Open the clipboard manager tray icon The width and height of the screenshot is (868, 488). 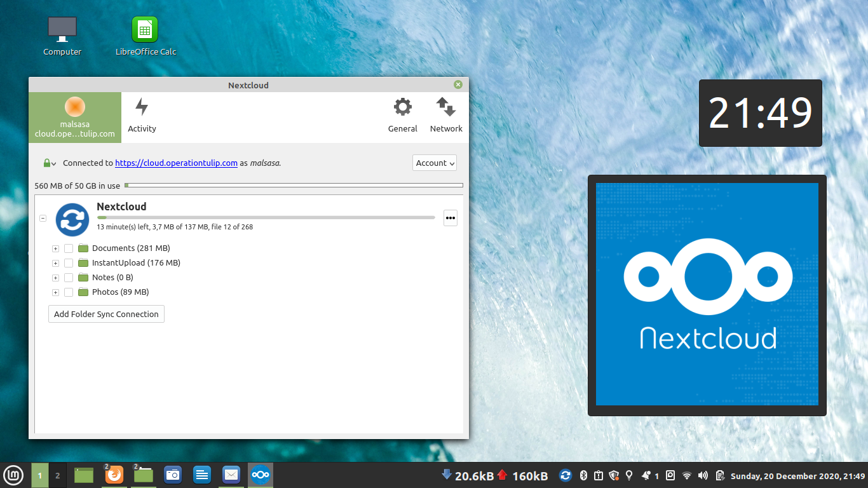click(720, 475)
